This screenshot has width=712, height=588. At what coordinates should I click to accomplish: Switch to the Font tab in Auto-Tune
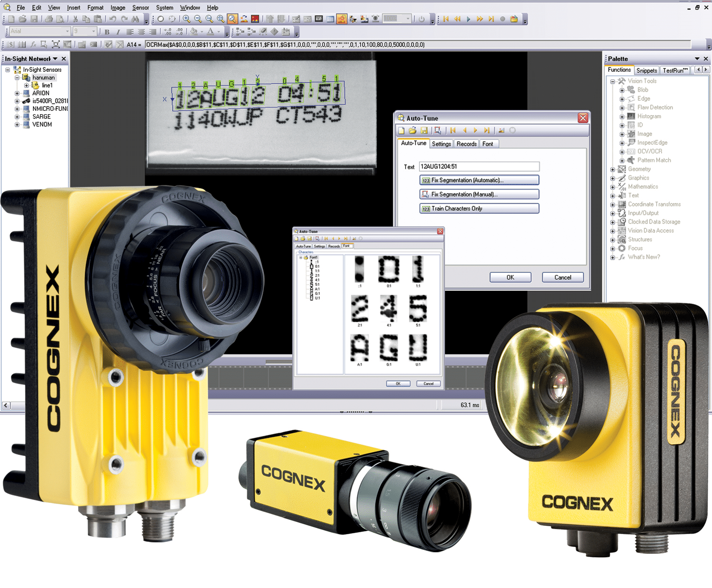click(488, 144)
